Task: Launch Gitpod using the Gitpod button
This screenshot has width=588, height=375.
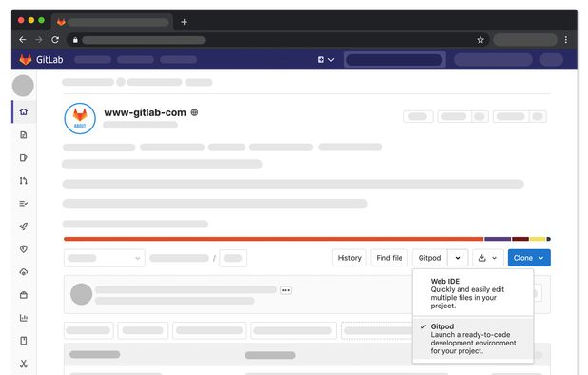Action: point(430,258)
